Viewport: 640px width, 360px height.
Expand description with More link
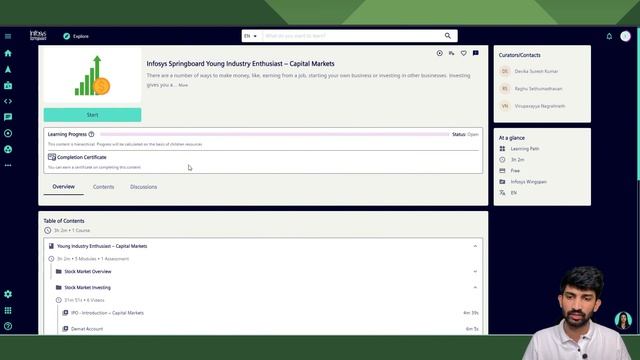point(183,85)
